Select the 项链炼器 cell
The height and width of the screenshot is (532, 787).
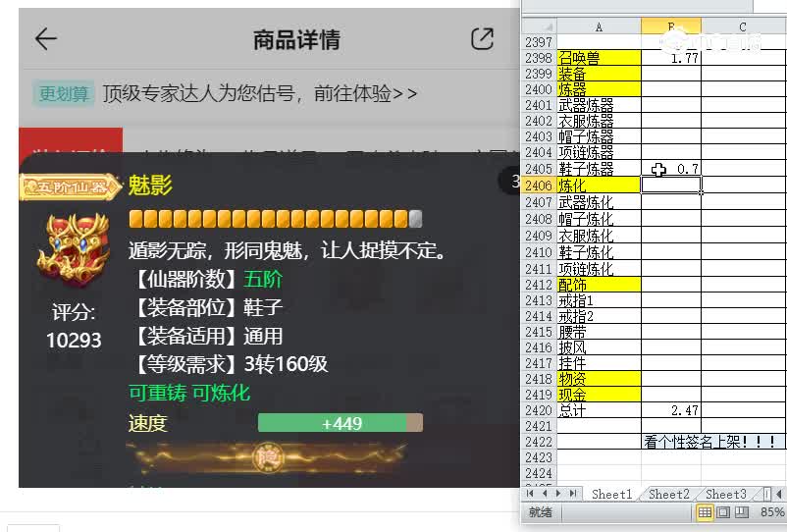[599, 151]
